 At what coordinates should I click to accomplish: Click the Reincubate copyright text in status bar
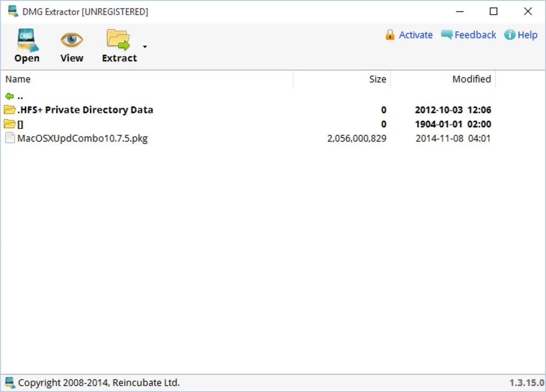(99, 383)
